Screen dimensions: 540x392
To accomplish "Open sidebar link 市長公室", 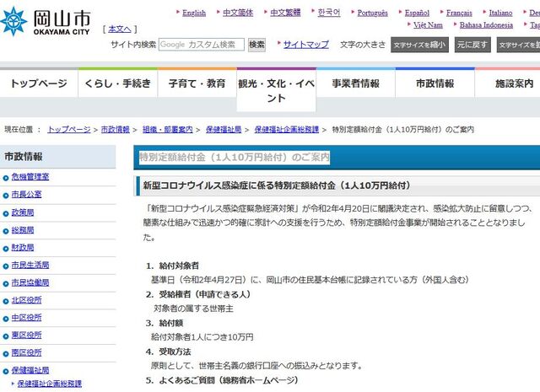I will [x=26, y=195].
